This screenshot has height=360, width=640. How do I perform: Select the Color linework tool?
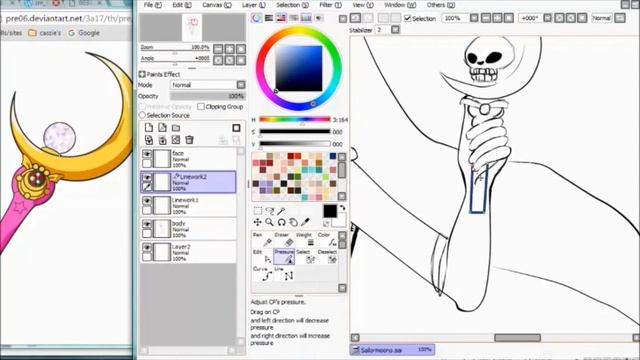(x=327, y=240)
